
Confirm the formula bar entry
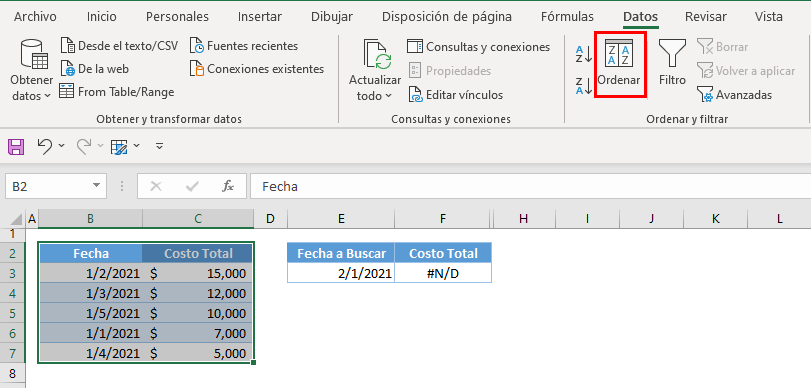(x=192, y=186)
